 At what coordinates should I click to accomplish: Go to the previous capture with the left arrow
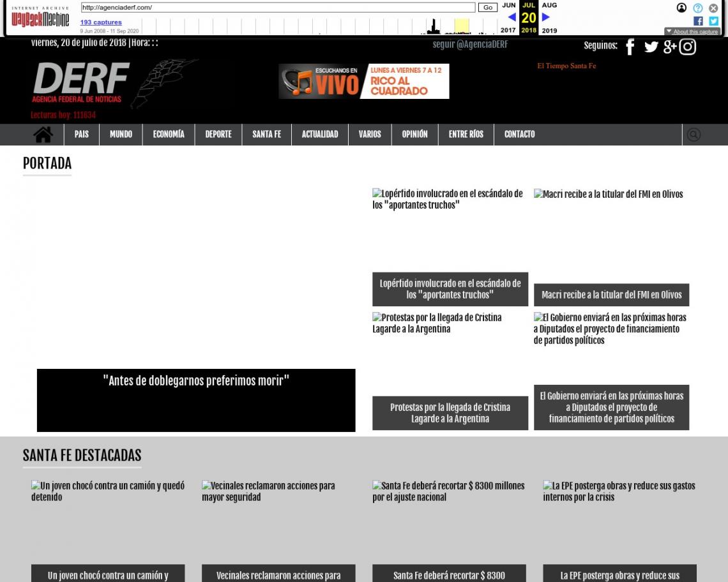coord(512,17)
